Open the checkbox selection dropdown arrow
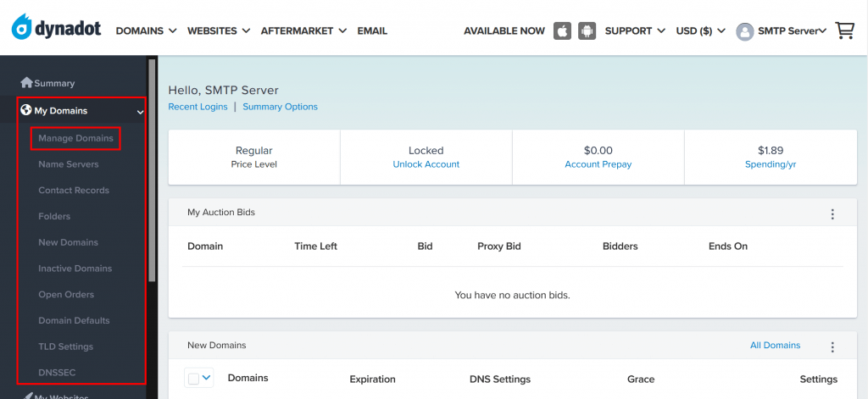This screenshot has height=399, width=868. coord(207,378)
